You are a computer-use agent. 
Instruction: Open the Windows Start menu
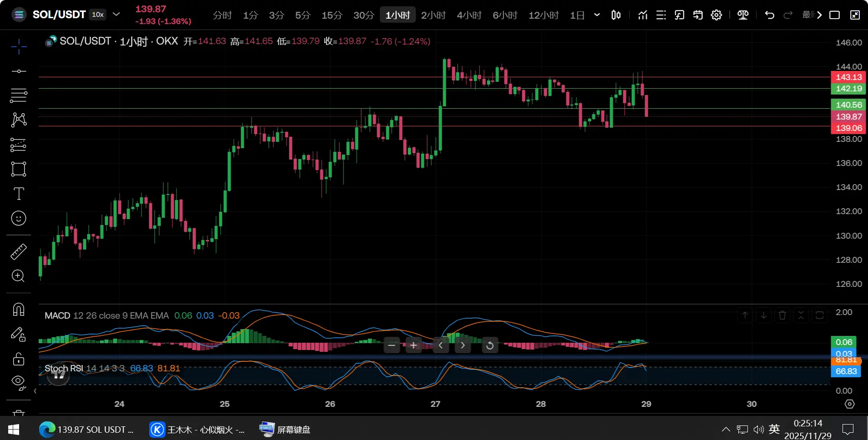point(13,430)
